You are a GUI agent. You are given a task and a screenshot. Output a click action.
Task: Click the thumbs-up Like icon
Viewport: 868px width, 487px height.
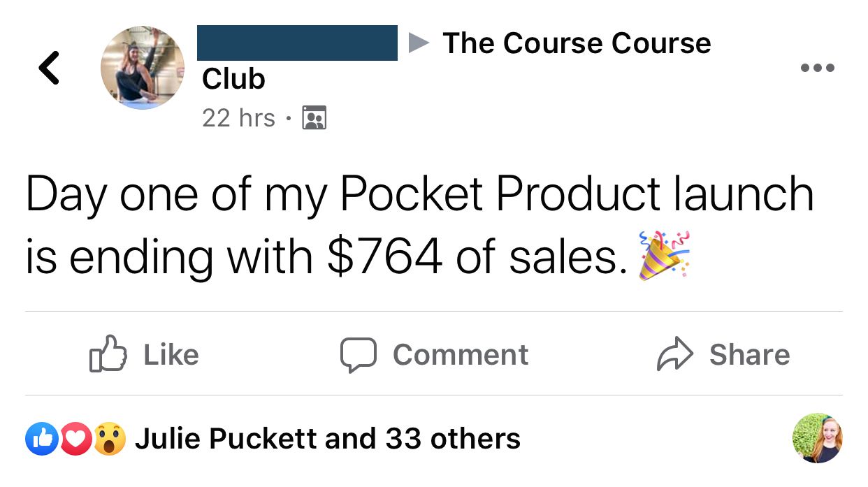point(108,354)
